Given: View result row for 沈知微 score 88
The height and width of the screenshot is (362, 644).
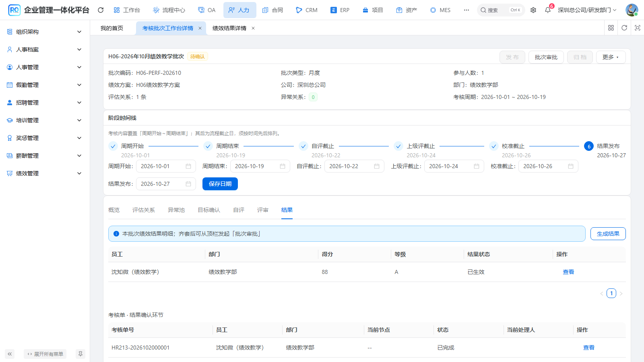Looking at the screenshot, I should [568, 272].
